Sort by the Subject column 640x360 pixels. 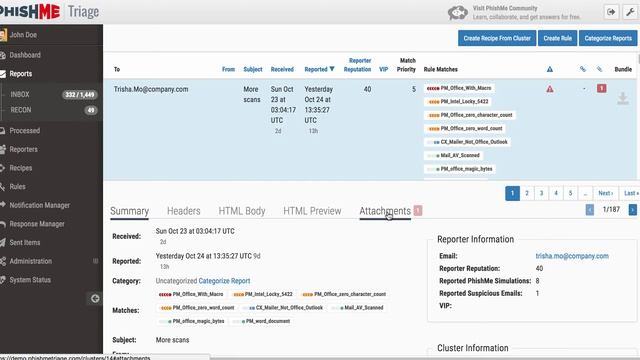point(253,69)
